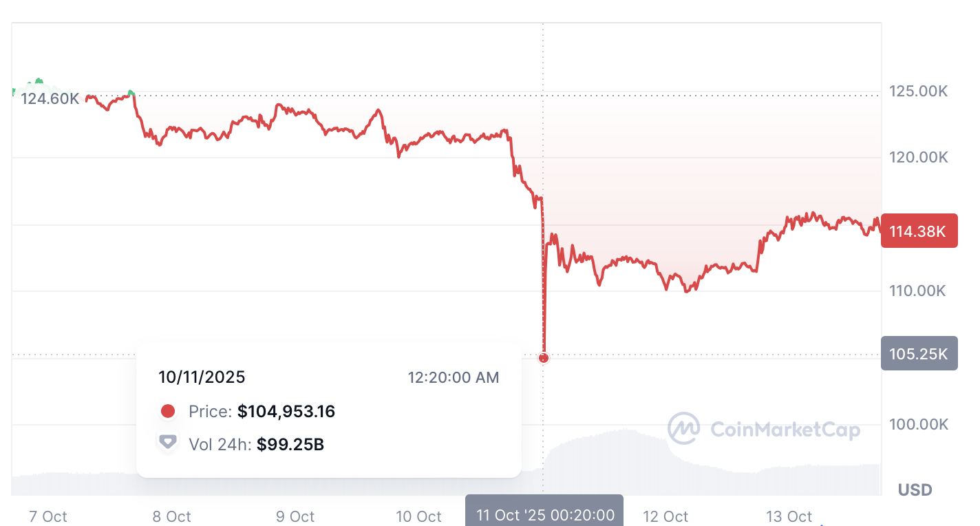Click the 124.60K opening price label

pyautogui.click(x=50, y=98)
